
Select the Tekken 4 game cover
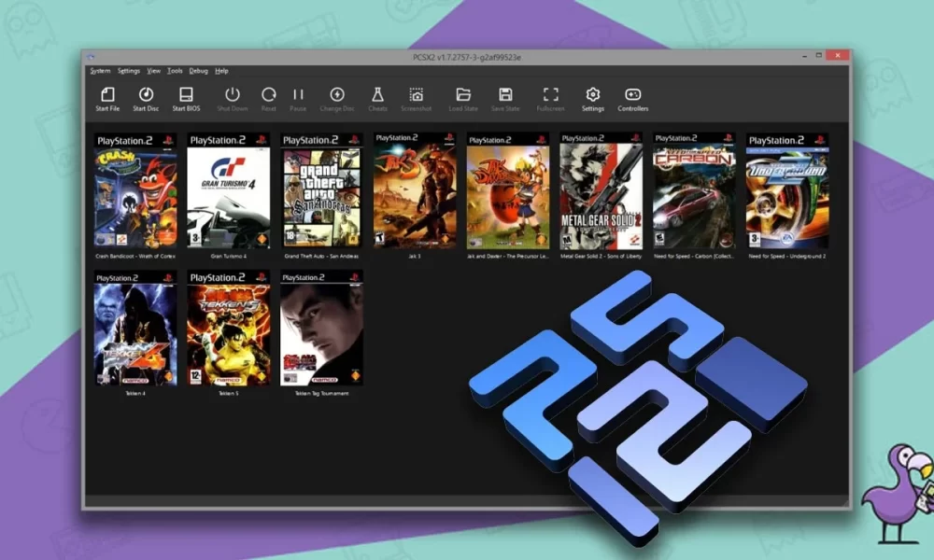135,329
